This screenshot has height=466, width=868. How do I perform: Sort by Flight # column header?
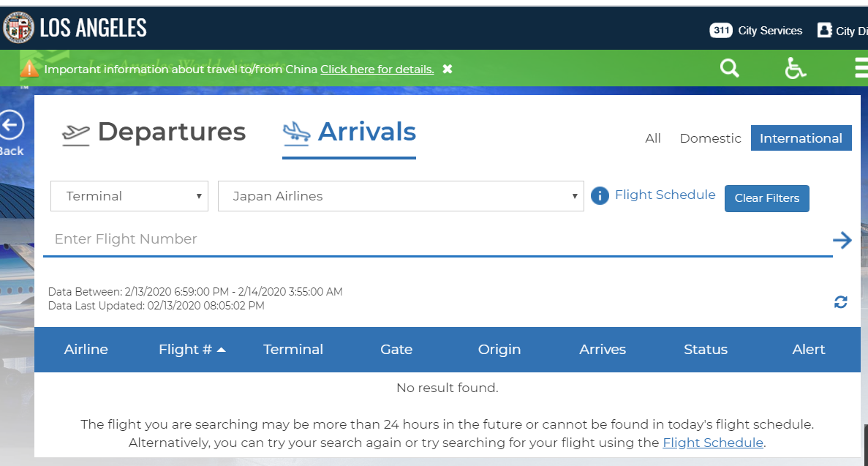tap(192, 349)
